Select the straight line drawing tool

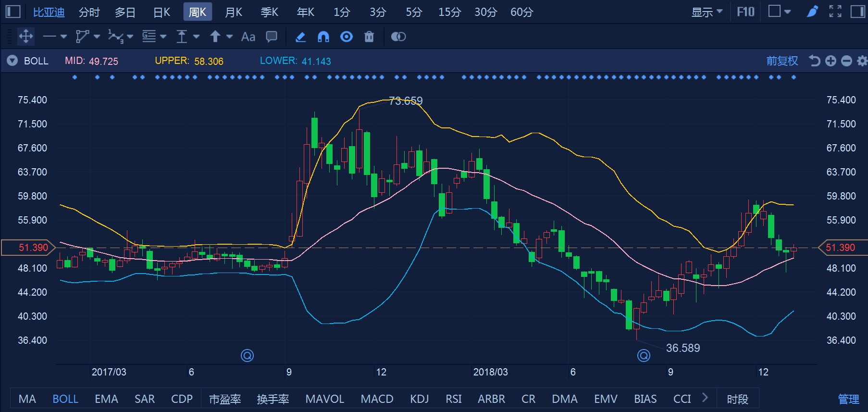tap(50, 37)
